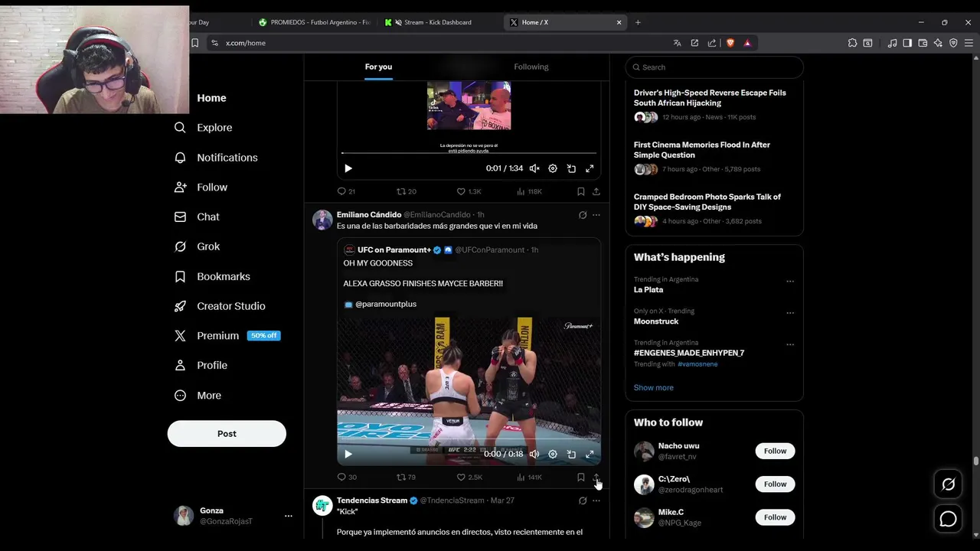Click the Home sidebar item

(x=211, y=98)
